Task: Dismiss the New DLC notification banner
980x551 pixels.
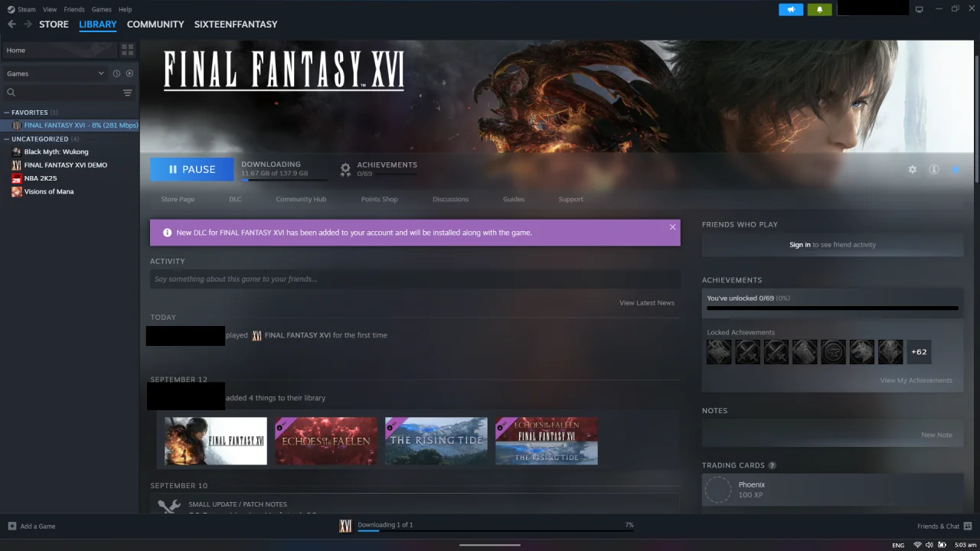Action: pyautogui.click(x=672, y=227)
